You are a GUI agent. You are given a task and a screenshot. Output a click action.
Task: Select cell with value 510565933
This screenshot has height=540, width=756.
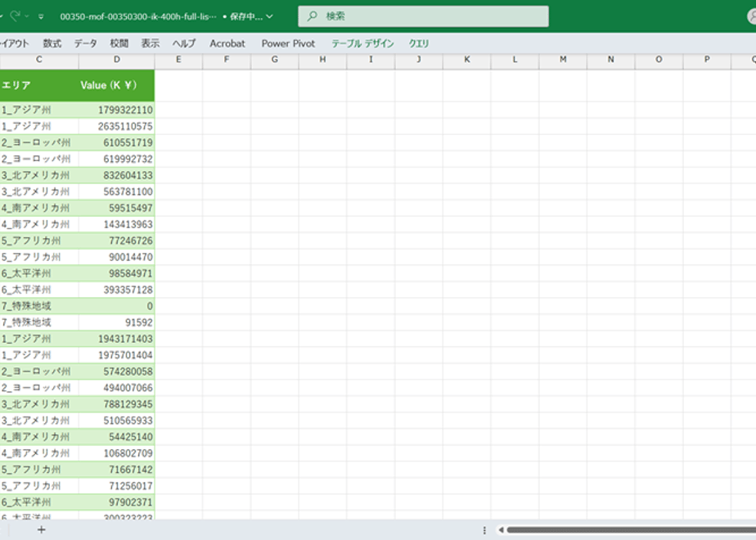pos(117,421)
